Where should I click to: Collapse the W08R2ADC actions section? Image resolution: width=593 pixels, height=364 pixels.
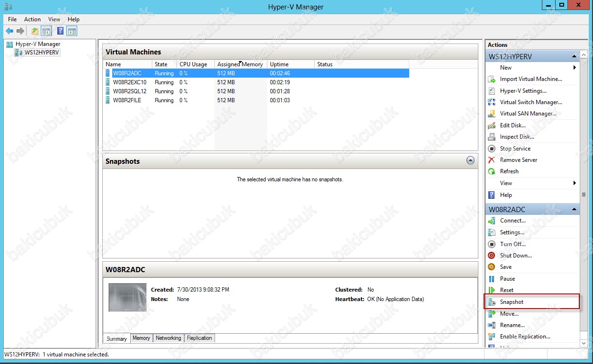[x=574, y=209]
